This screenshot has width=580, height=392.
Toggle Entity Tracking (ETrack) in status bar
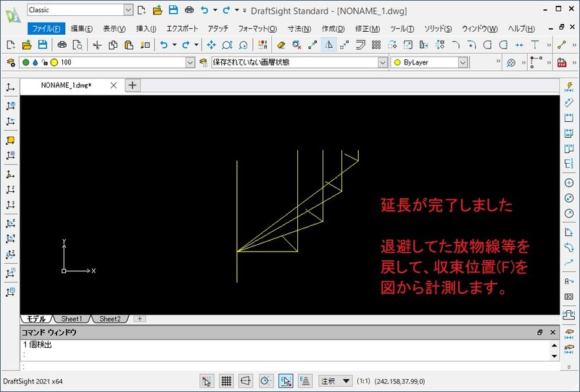tap(305, 381)
